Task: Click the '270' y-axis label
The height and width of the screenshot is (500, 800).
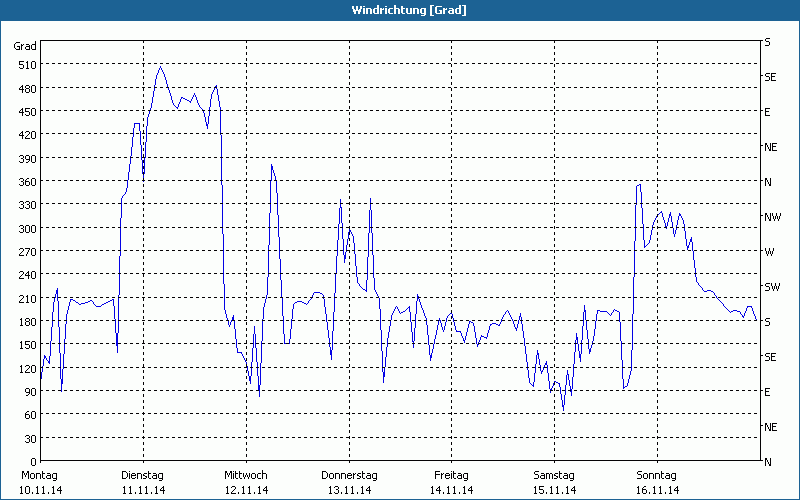Action: click(28, 253)
